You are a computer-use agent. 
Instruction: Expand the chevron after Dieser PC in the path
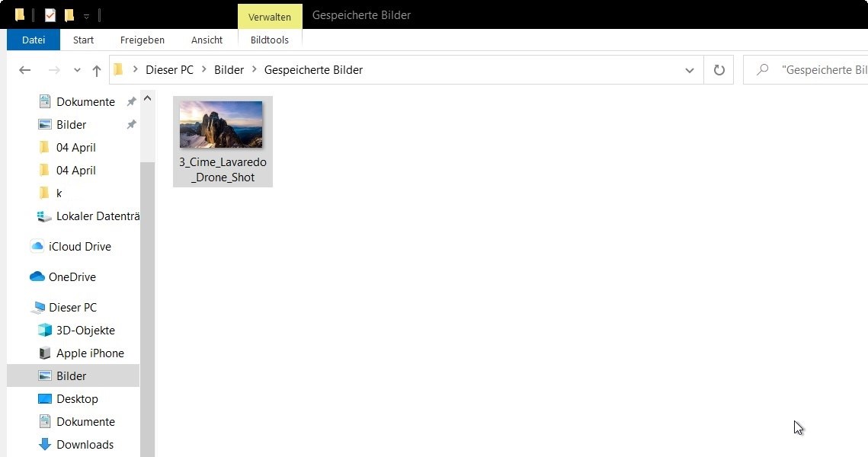coord(203,69)
